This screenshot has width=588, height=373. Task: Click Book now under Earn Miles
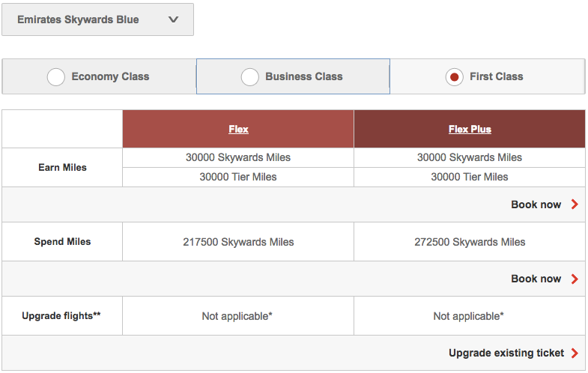pyautogui.click(x=536, y=204)
